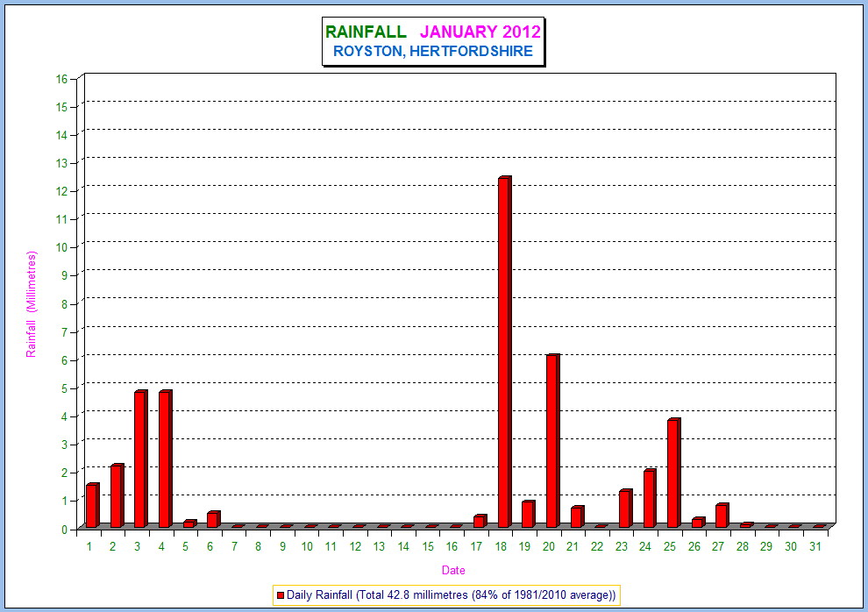This screenshot has width=868, height=612.
Task: Click the rainfall bar for day 20
Action: pos(551,441)
